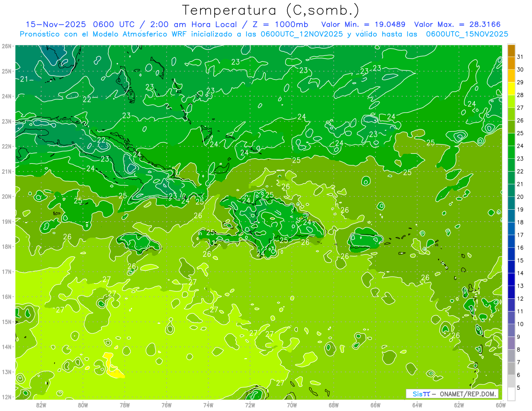Click the '17N' latitude axis label

[7, 271]
